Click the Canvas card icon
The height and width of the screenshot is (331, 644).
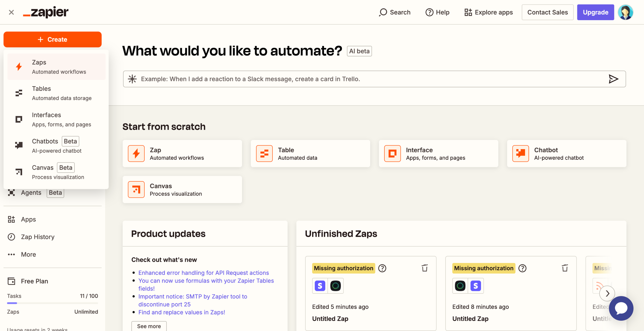[136, 189]
